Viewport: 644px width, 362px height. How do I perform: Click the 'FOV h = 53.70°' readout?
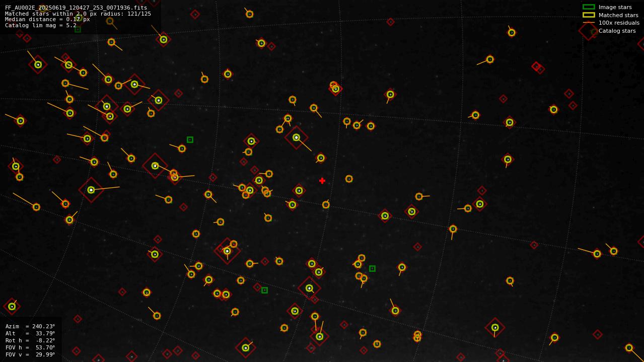(30, 347)
